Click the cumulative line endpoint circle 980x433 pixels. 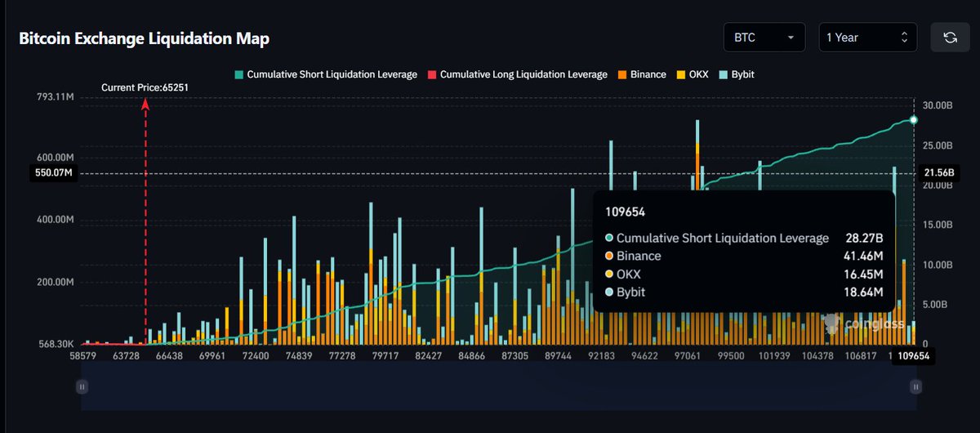click(914, 120)
